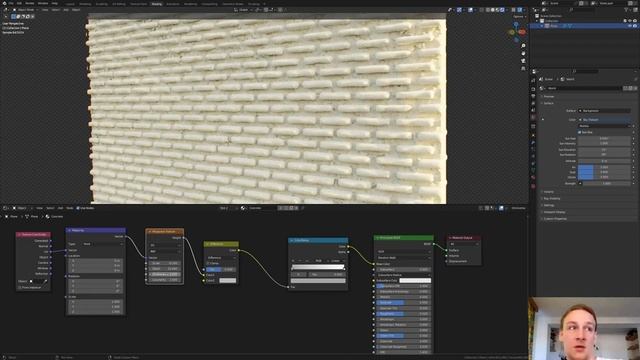Screen dimensions: 640x360
Task: Open Mapping node Type Point dropdown
Action: 102,244
